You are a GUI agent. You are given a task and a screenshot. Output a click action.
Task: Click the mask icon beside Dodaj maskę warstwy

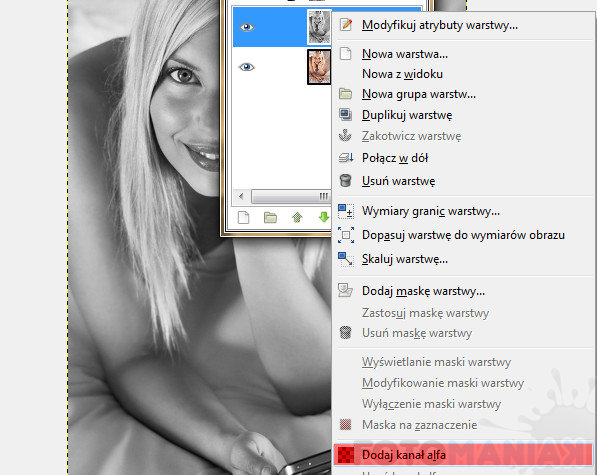tap(345, 290)
